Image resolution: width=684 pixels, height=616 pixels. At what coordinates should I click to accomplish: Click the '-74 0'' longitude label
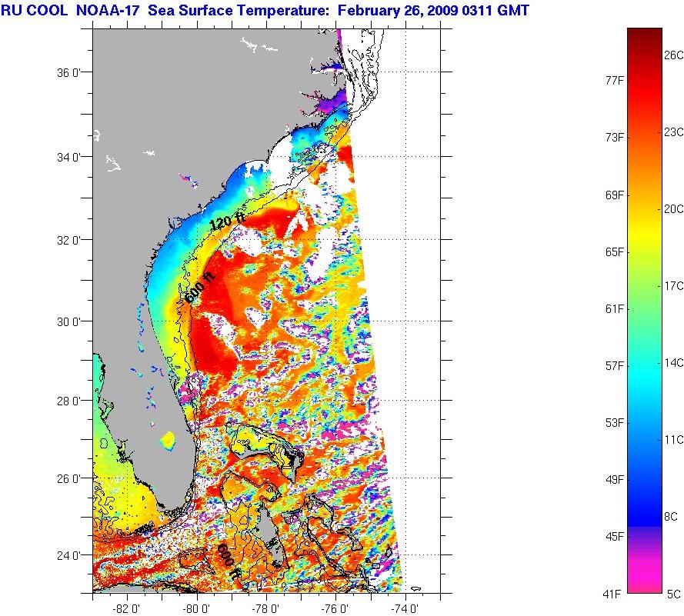pos(405,608)
